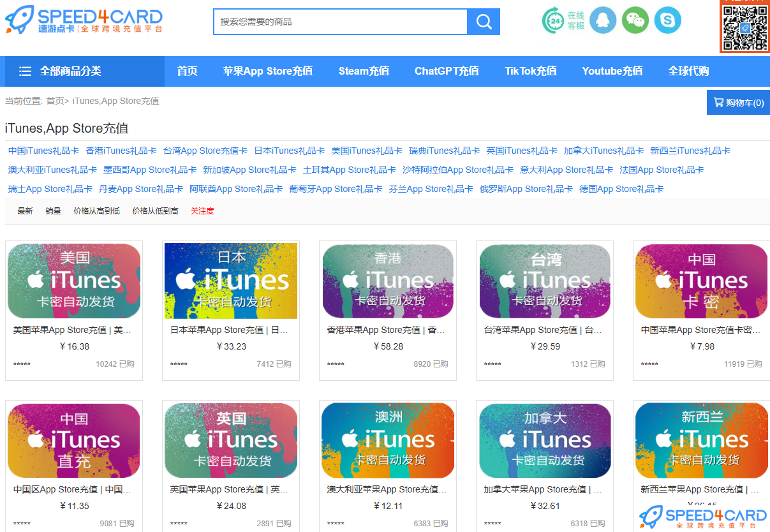The width and height of the screenshot is (770, 532).
Task: Open the Steam充值 menu item
Action: pyautogui.click(x=364, y=71)
